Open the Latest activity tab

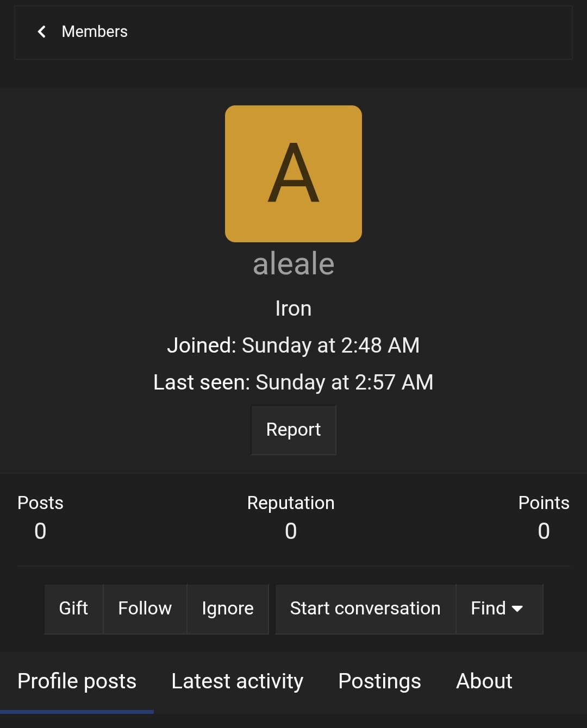point(238,681)
